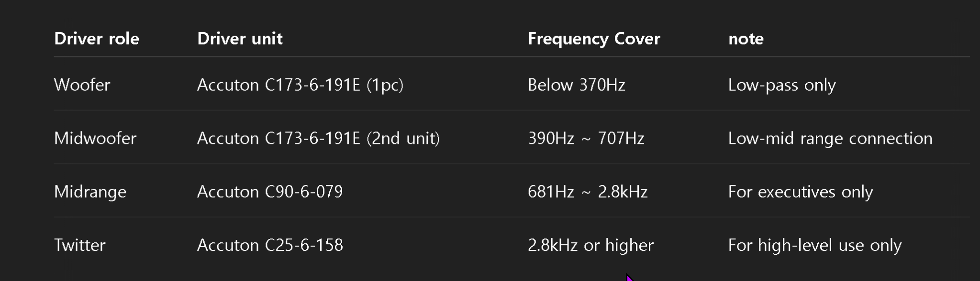This screenshot has width=980, height=281.
Task: Click the '390Hz ~ 707Hz' frequency cell
Action: (x=586, y=139)
